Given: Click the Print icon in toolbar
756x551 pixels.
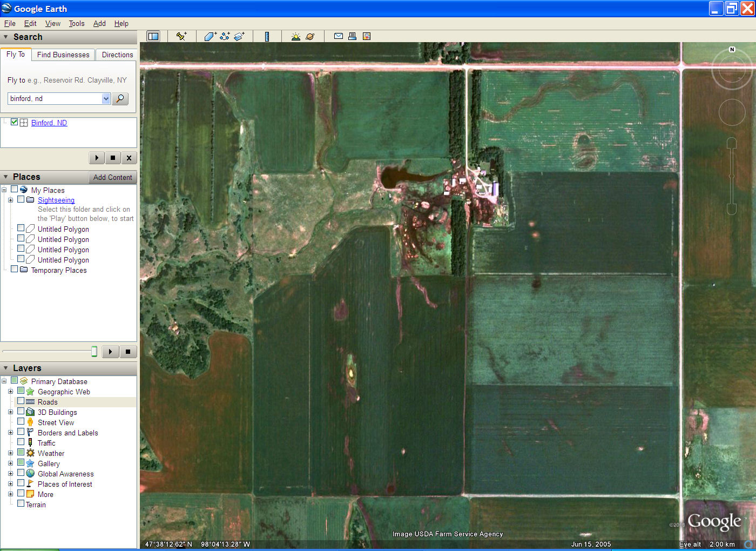Looking at the screenshot, I should click(x=352, y=36).
